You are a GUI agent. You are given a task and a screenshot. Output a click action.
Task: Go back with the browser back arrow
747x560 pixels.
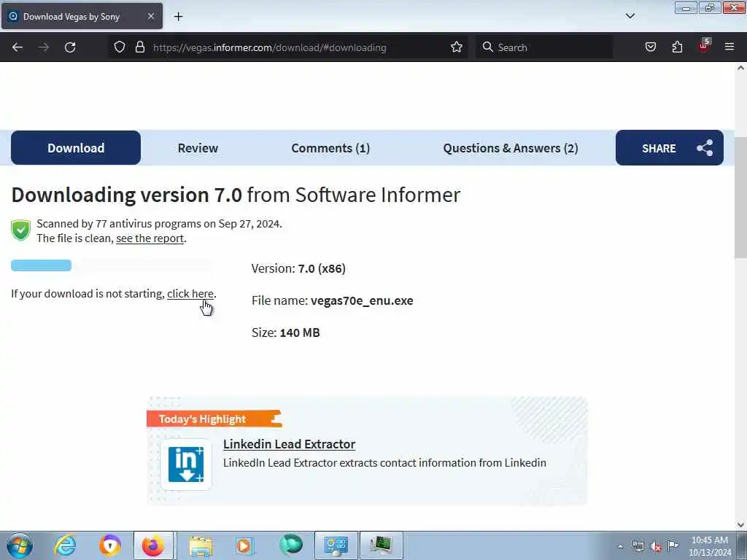click(x=18, y=47)
